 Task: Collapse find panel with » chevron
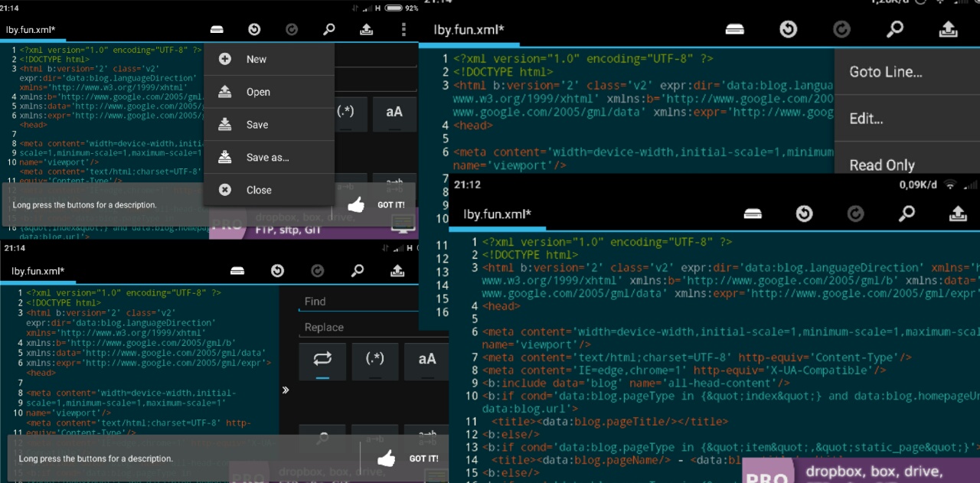tap(286, 390)
